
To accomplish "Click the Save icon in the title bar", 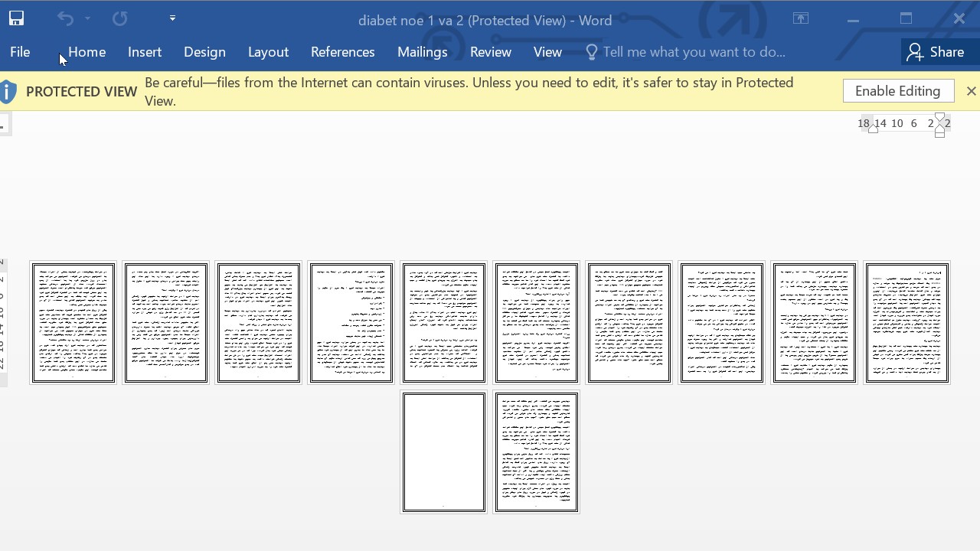I will 16,19.
